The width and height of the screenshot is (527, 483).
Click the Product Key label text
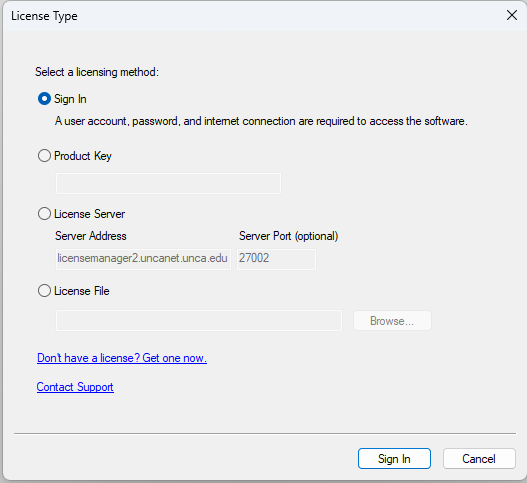click(83, 156)
